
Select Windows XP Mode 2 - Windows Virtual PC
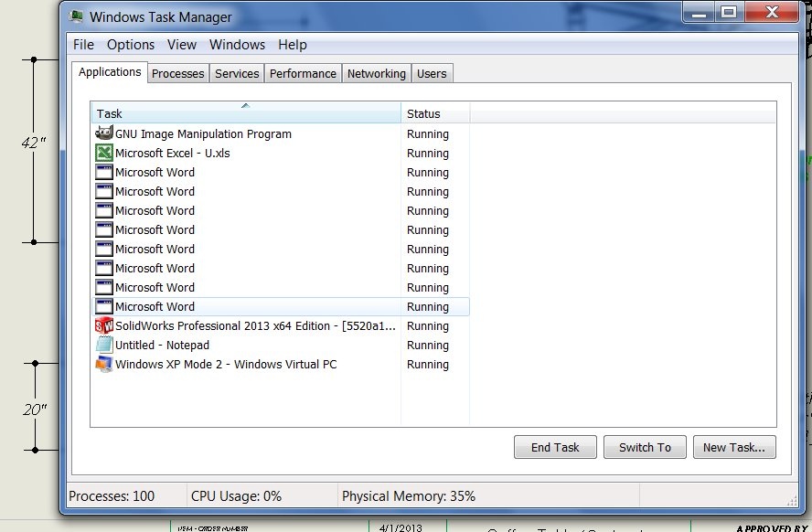tap(280, 364)
